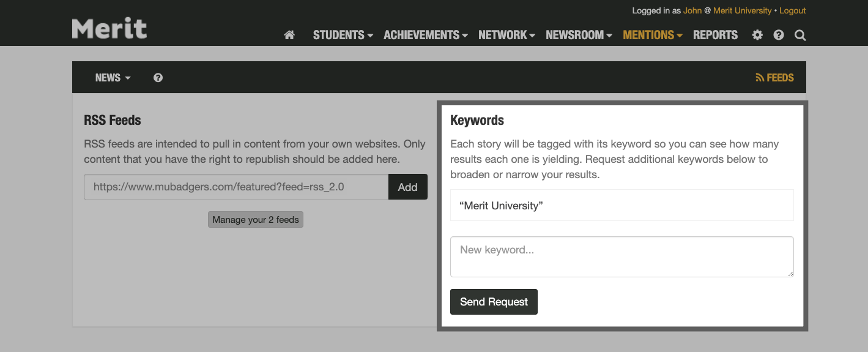Click the Merit logo
The width and height of the screenshot is (868, 352).
pos(109,28)
